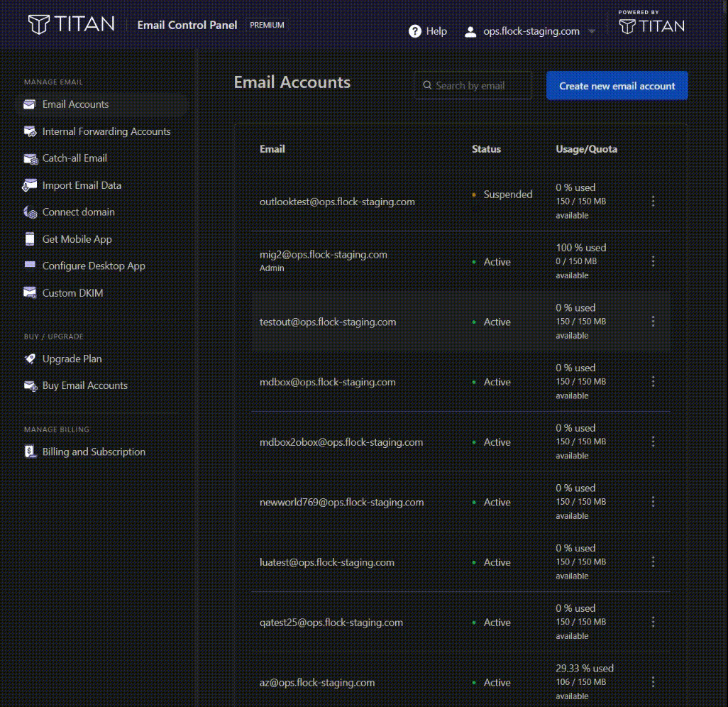The height and width of the screenshot is (707, 728).
Task: Open options menu for mdbox2obox account
Action: (x=653, y=442)
